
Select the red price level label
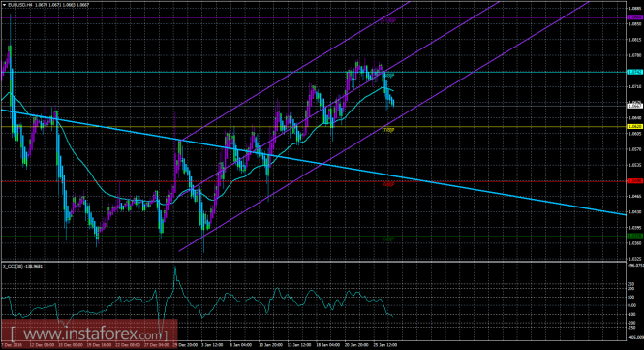635,181
